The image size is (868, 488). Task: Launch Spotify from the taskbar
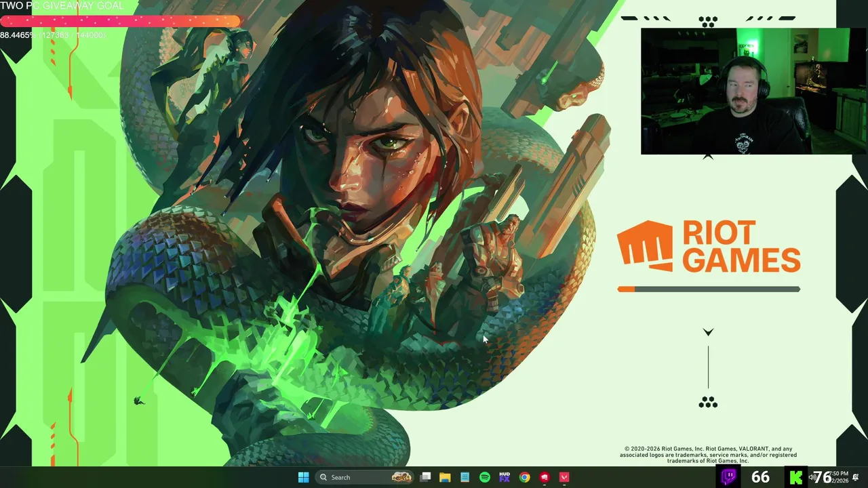pyautogui.click(x=485, y=477)
